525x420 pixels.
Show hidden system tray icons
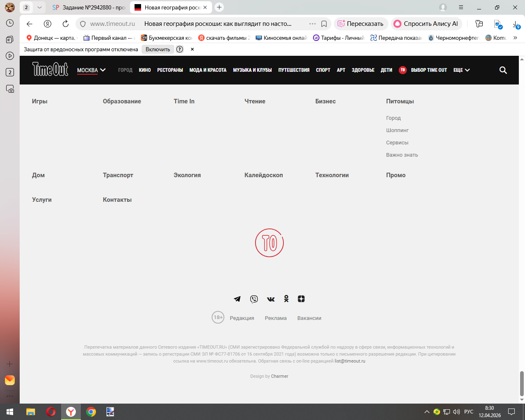[427, 412]
